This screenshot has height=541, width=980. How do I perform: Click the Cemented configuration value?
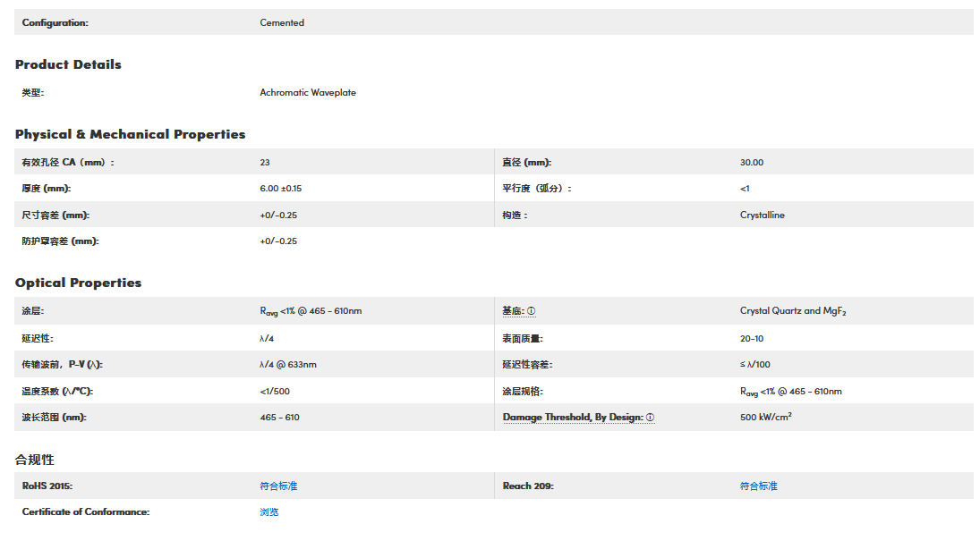click(x=282, y=22)
